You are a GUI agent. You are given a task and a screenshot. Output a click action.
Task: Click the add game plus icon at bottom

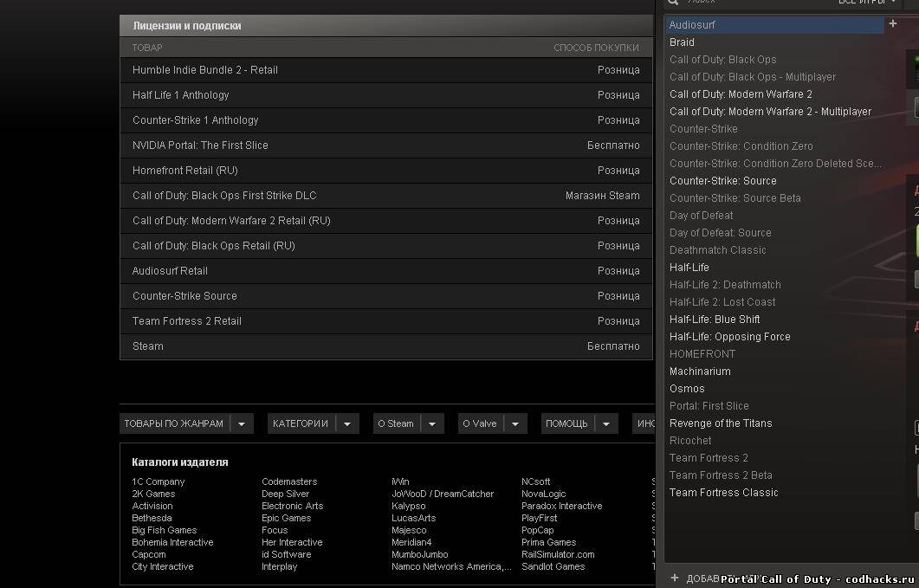point(675,578)
